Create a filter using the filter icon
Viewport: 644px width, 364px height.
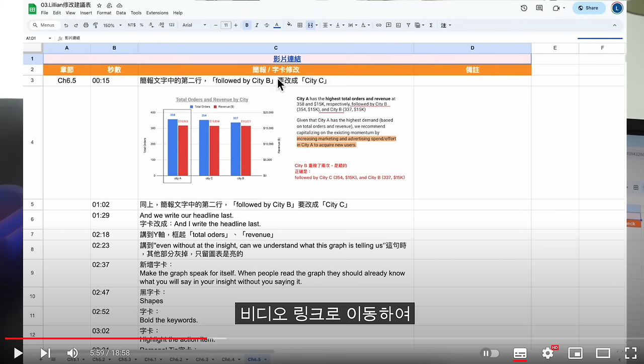point(409,25)
